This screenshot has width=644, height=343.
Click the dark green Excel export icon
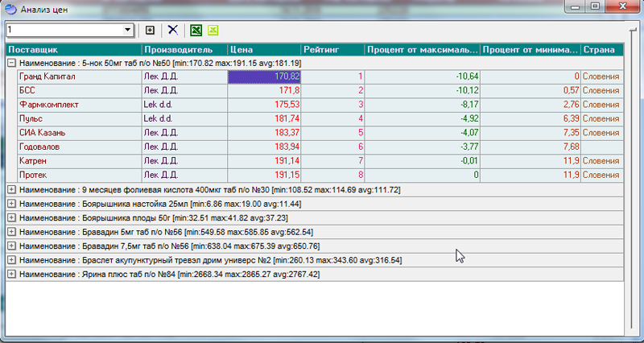point(195,30)
